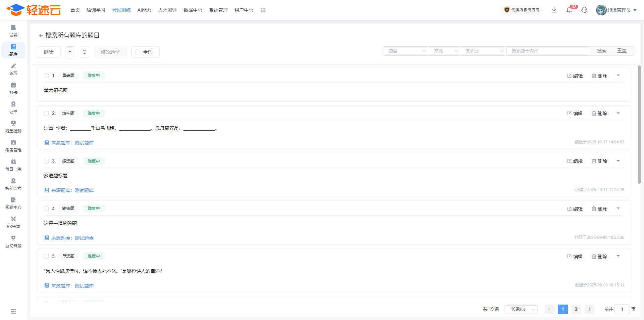Open the notification bell icon
644x320 pixels.
pos(569,10)
